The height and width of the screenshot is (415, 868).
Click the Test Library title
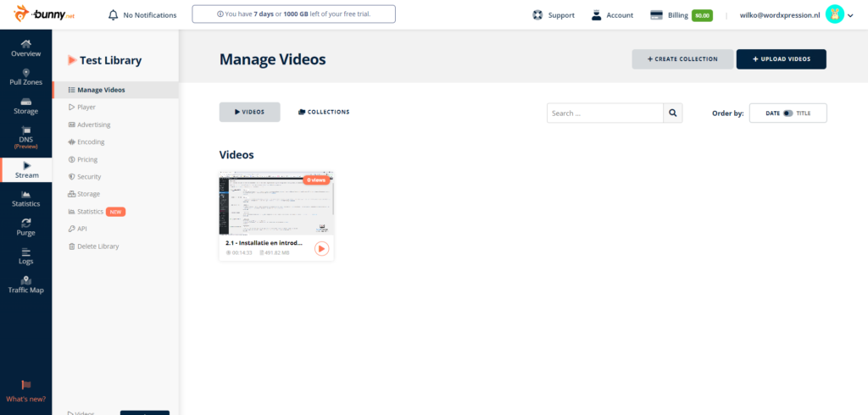110,60
